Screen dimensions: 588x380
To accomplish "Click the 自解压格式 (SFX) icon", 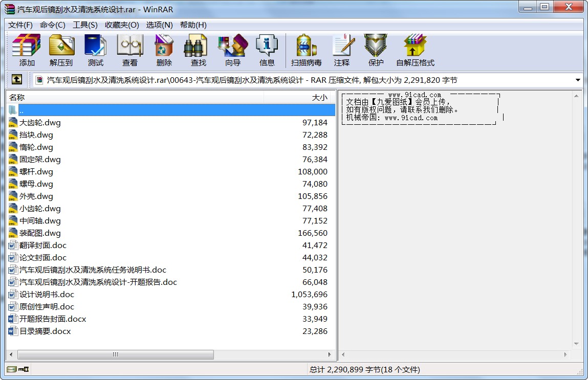I will click(x=415, y=50).
